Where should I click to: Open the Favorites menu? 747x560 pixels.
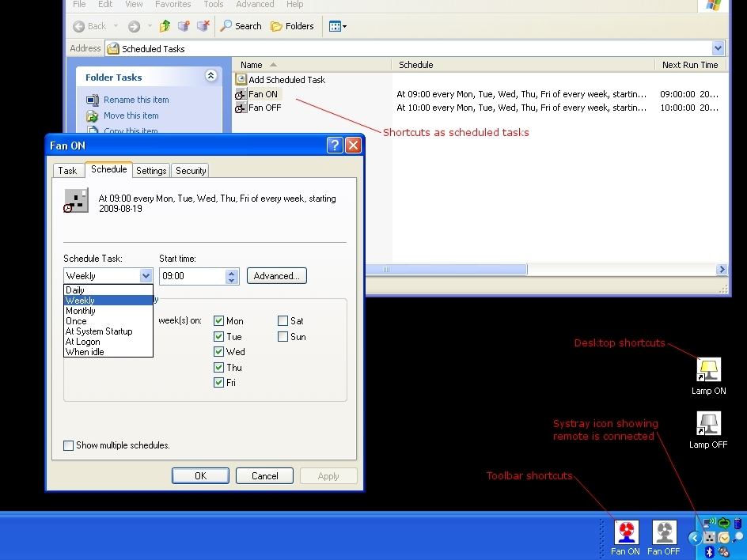[173, 4]
